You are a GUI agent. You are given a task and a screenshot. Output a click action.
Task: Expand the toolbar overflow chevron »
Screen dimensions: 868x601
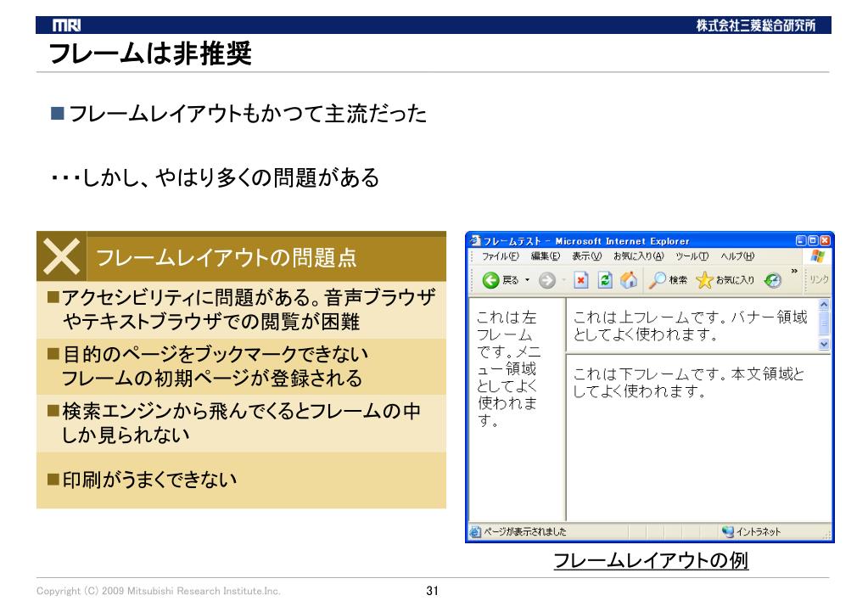(x=794, y=271)
